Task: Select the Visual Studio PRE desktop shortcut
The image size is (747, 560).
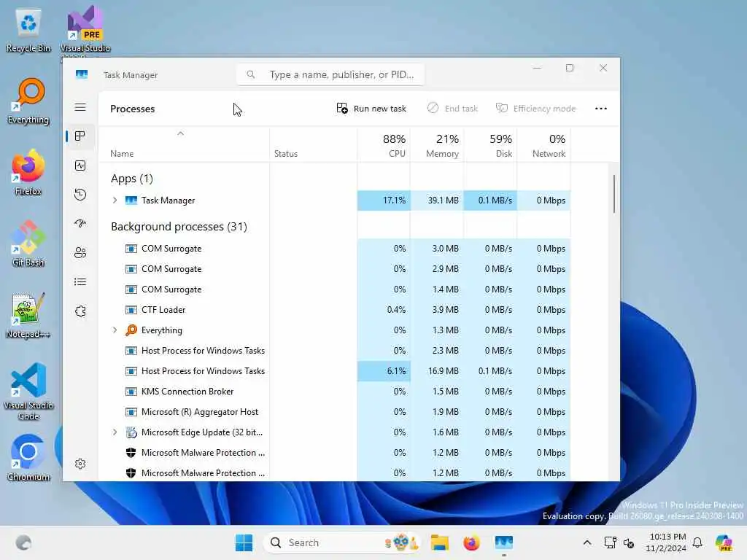Action: [85, 30]
